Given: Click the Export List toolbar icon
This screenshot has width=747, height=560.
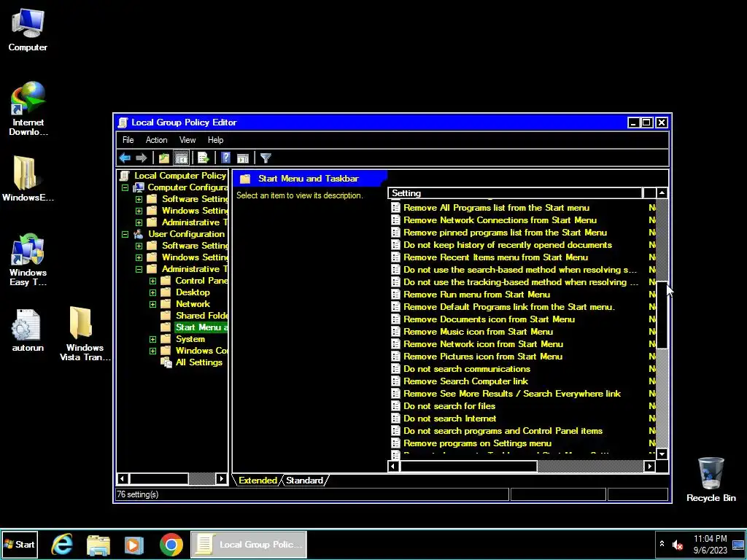Looking at the screenshot, I should point(204,157).
